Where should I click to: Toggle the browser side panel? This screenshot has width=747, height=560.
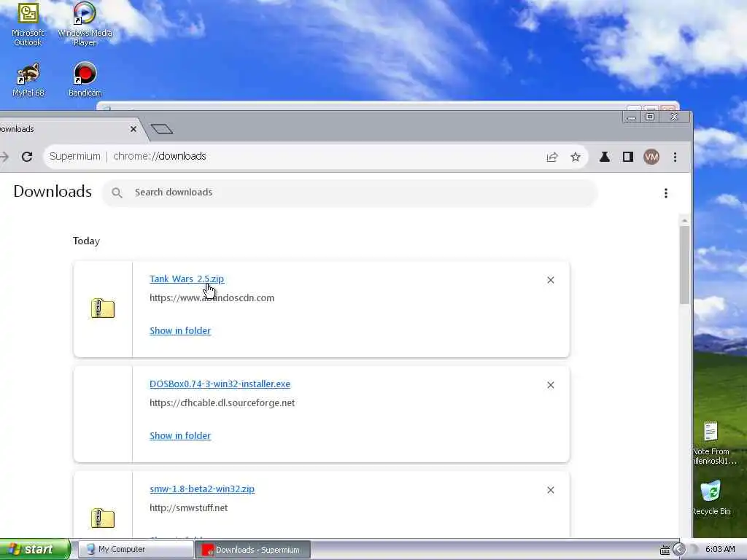(628, 157)
